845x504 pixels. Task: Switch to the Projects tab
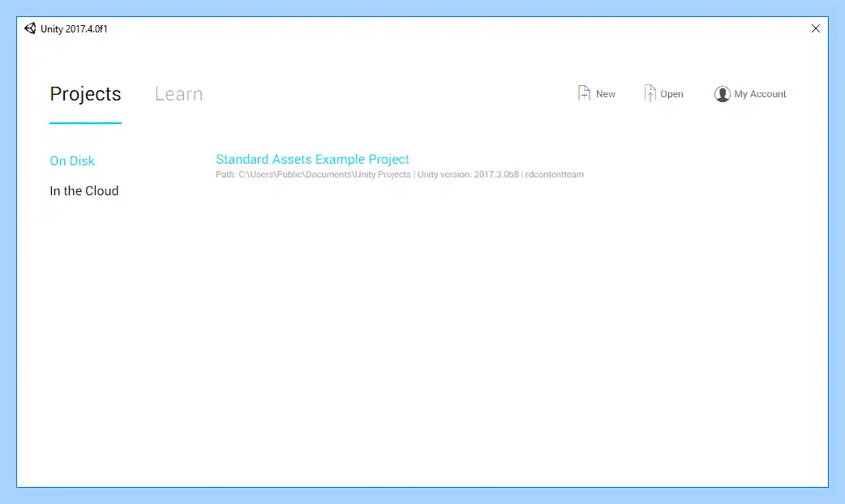(85, 94)
